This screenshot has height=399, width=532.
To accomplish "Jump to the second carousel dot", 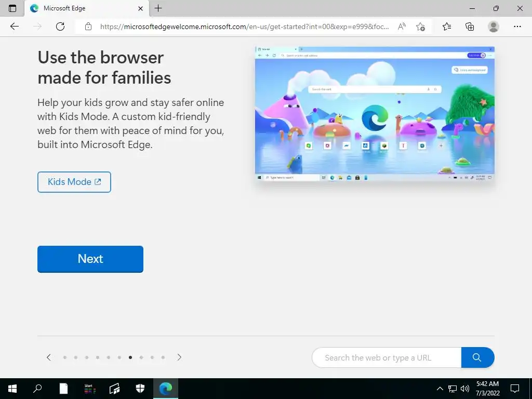I will click(76, 357).
